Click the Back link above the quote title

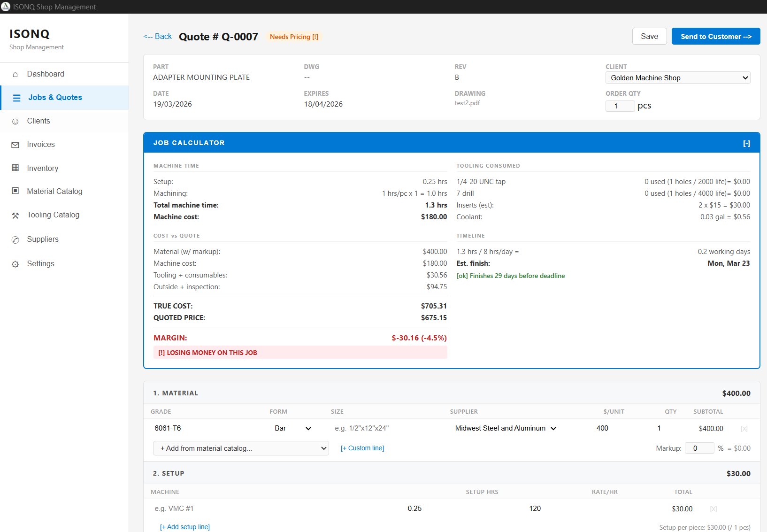[x=157, y=36]
